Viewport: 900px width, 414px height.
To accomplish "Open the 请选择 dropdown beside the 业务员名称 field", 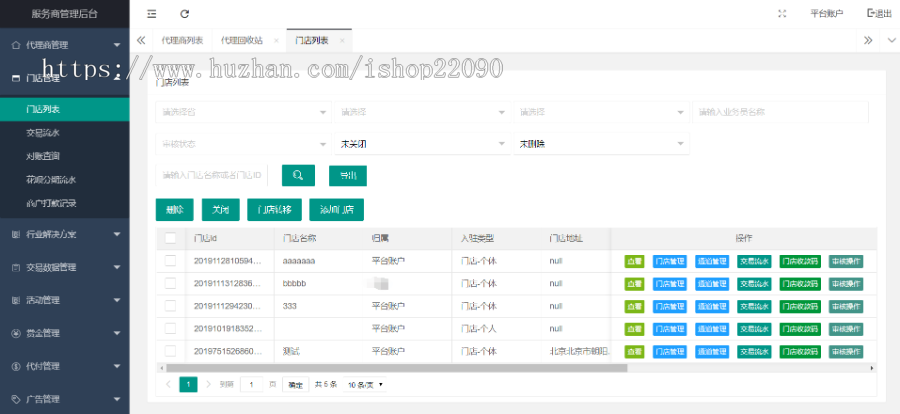I will click(x=602, y=113).
